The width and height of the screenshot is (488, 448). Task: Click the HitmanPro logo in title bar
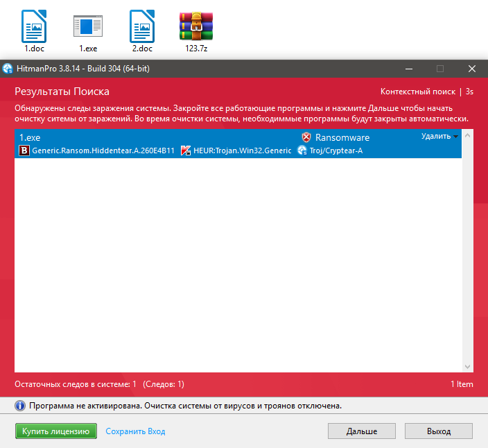point(8,69)
